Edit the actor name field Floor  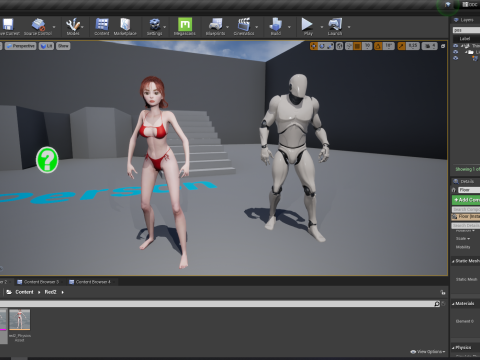(x=469, y=190)
